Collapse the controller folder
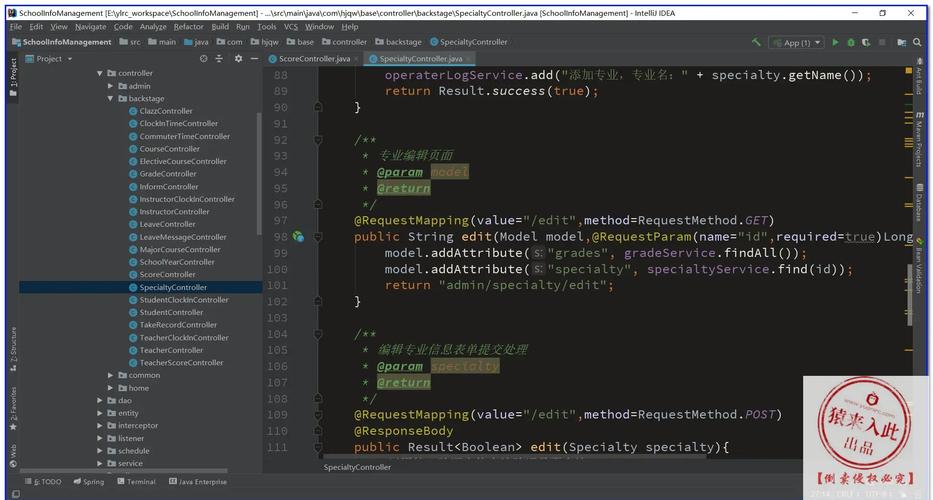 pos(100,73)
